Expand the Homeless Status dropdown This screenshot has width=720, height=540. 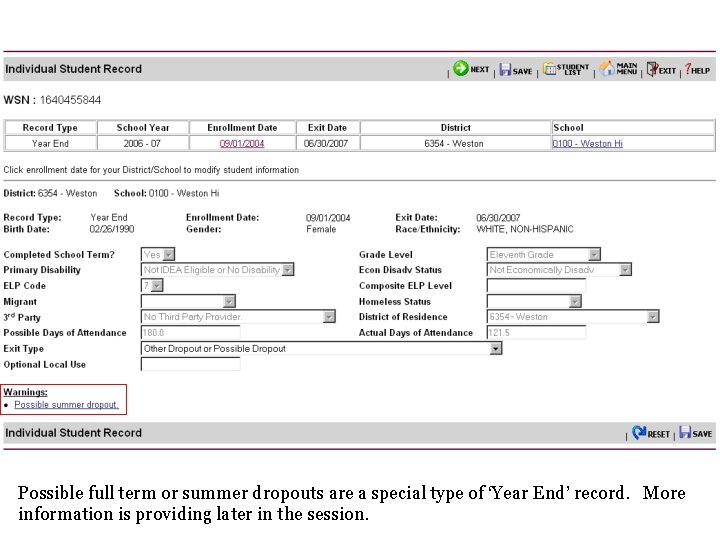point(575,301)
